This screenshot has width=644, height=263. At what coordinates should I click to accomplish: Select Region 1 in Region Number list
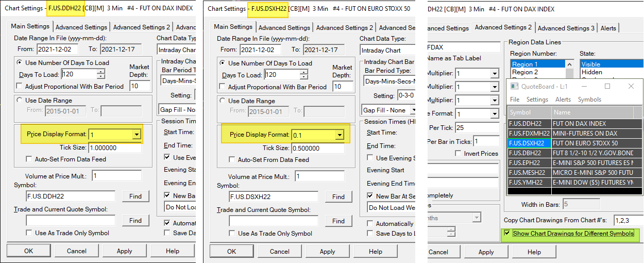(538, 64)
